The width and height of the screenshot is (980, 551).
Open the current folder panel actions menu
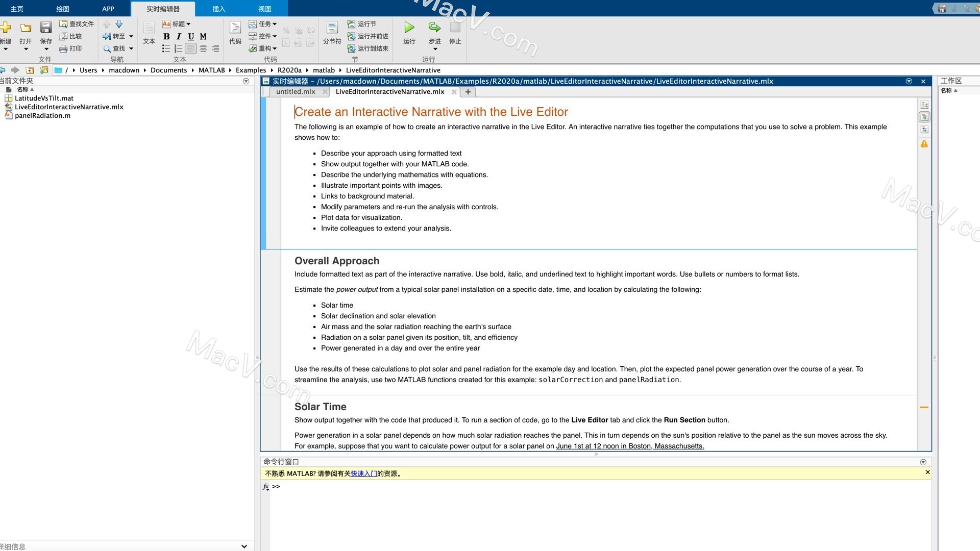coord(246,81)
